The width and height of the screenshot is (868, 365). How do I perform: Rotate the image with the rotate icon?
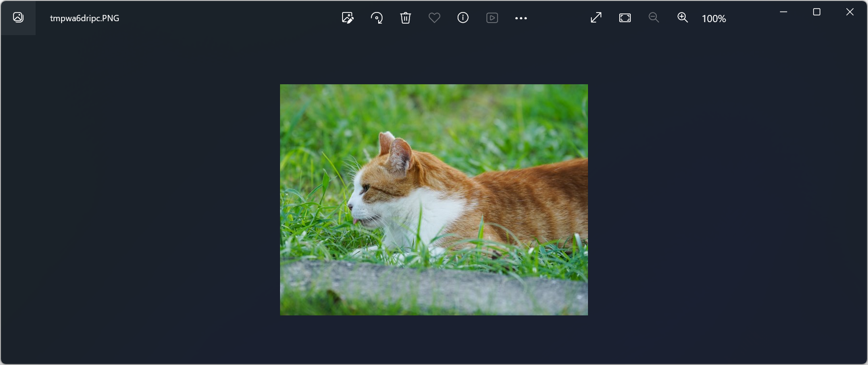(x=377, y=18)
